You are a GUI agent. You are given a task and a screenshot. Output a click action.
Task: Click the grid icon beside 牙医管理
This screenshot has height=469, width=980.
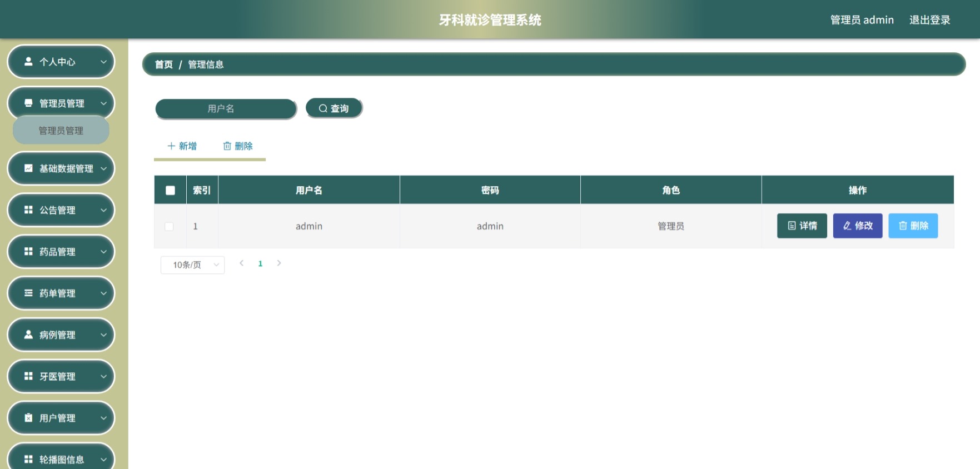[x=28, y=377]
